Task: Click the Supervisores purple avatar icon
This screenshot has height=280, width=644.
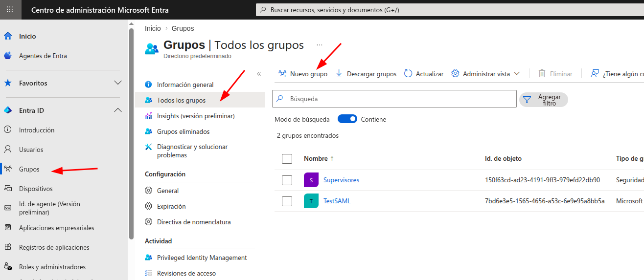Action: pyautogui.click(x=311, y=180)
